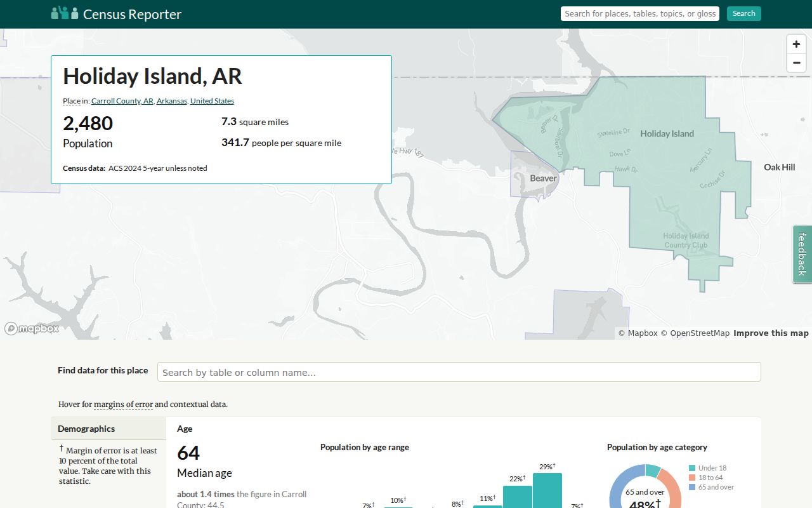Select the Demographics section tab

coord(108,429)
